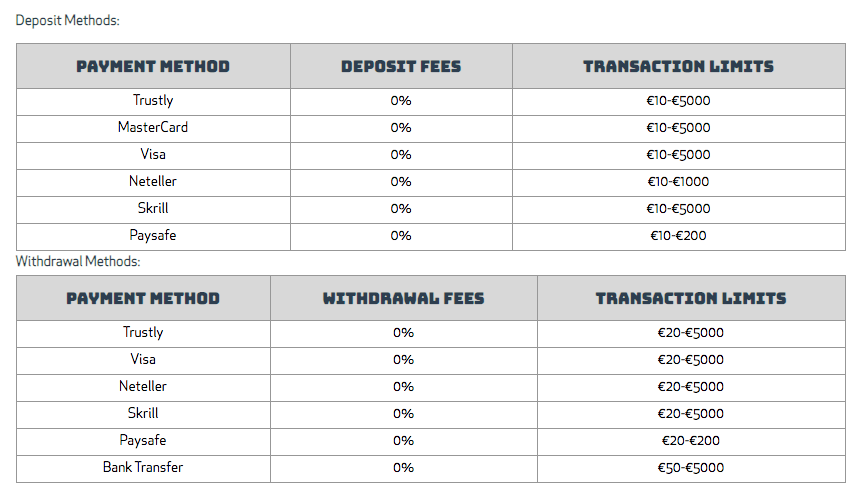This screenshot has width=862, height=500.
Task: Click the Withdrawal Fees column header
Action: click(x=404, y=298)
